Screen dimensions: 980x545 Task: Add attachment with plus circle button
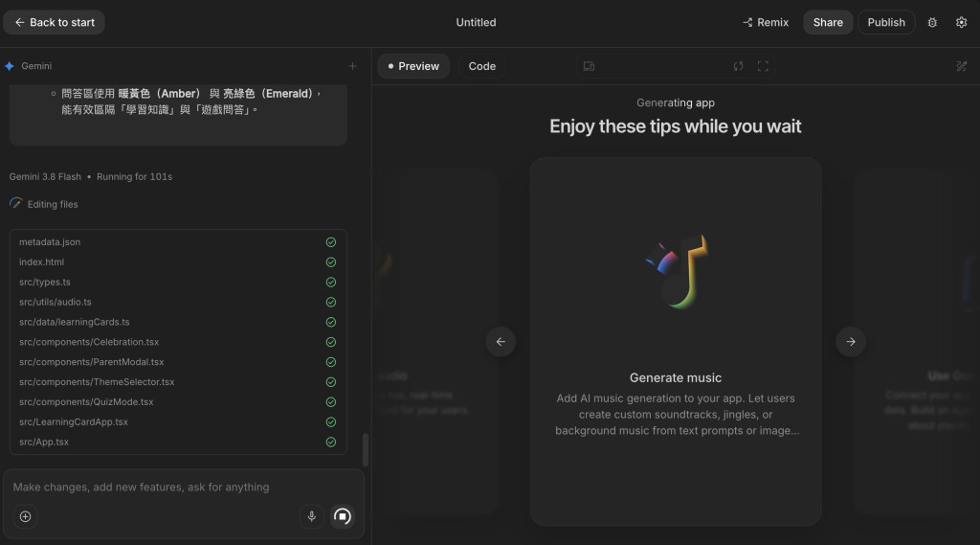tap(25, 517)
